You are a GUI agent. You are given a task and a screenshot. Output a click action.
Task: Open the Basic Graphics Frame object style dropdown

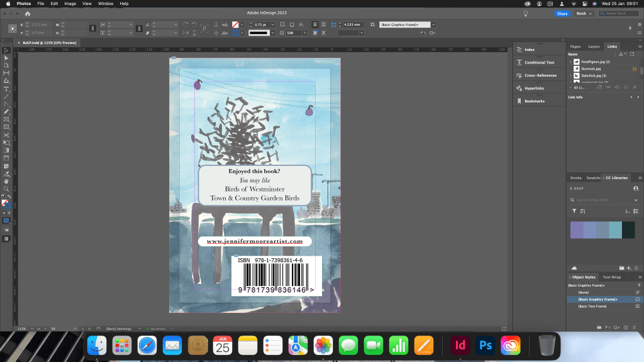point(433,25)
